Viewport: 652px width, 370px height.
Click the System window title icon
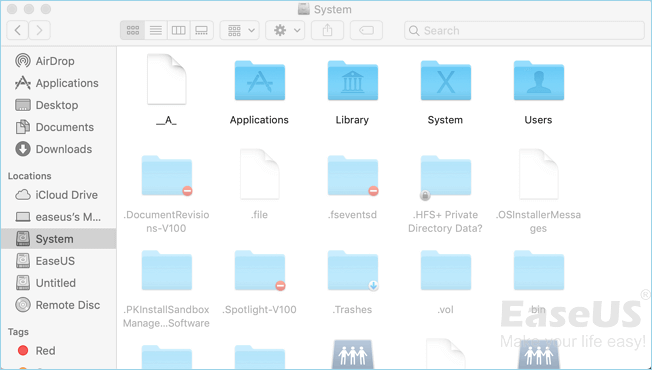pyautogui.click(x=304, y=9)
